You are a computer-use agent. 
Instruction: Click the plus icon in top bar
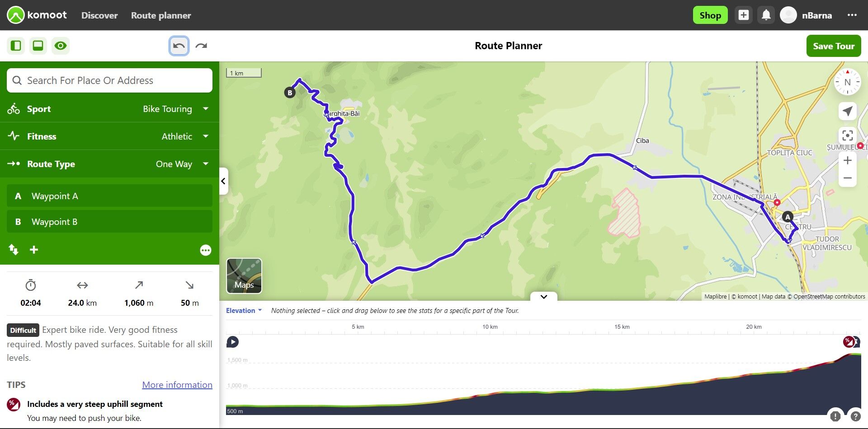point(743,15)
